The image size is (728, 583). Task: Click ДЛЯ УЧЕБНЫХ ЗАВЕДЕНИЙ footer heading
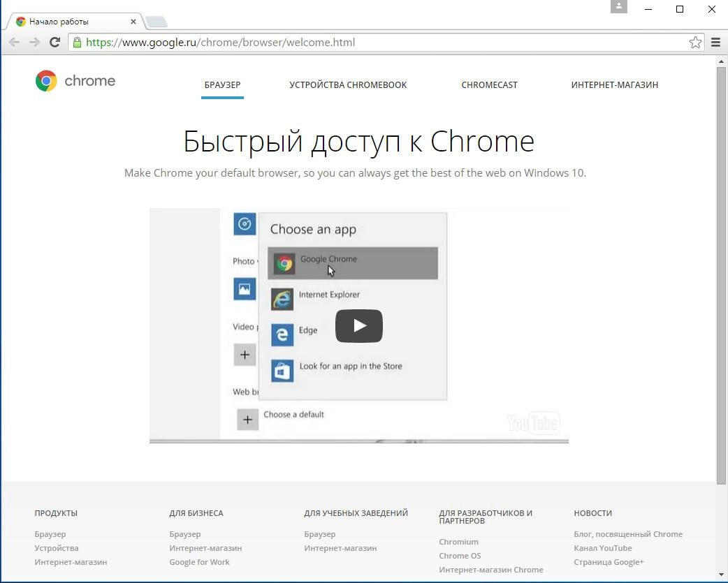point(356,513)
